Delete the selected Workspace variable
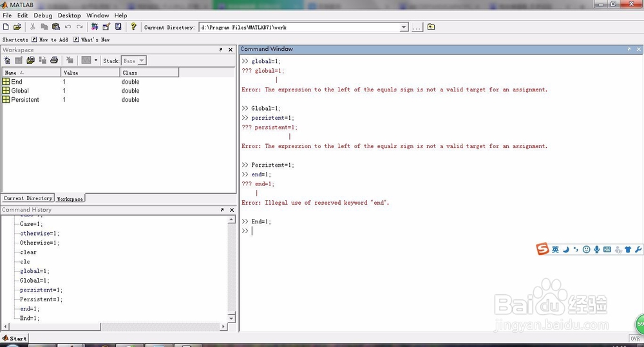The height and width of the screenshot is (347, 644). [x=70, y=61]
